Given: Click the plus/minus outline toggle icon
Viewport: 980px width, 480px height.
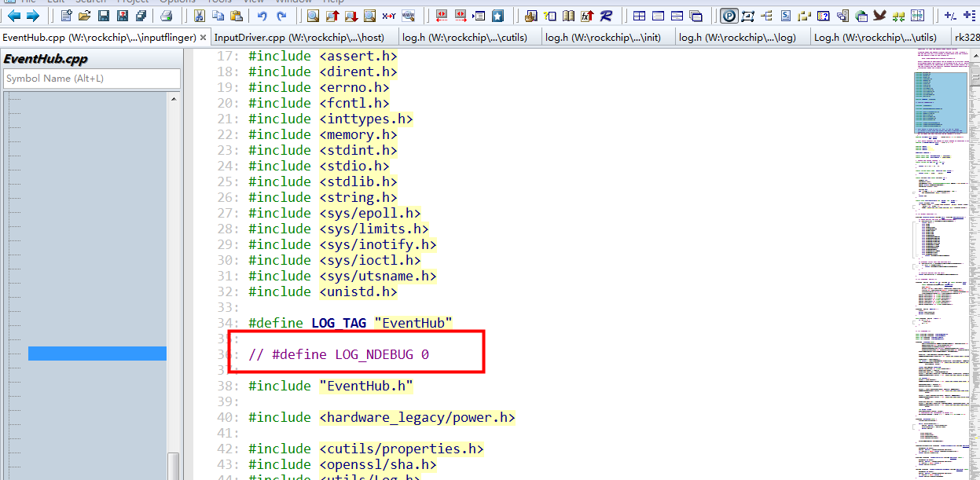Looking at the screenshot, I should coord(950,16).
